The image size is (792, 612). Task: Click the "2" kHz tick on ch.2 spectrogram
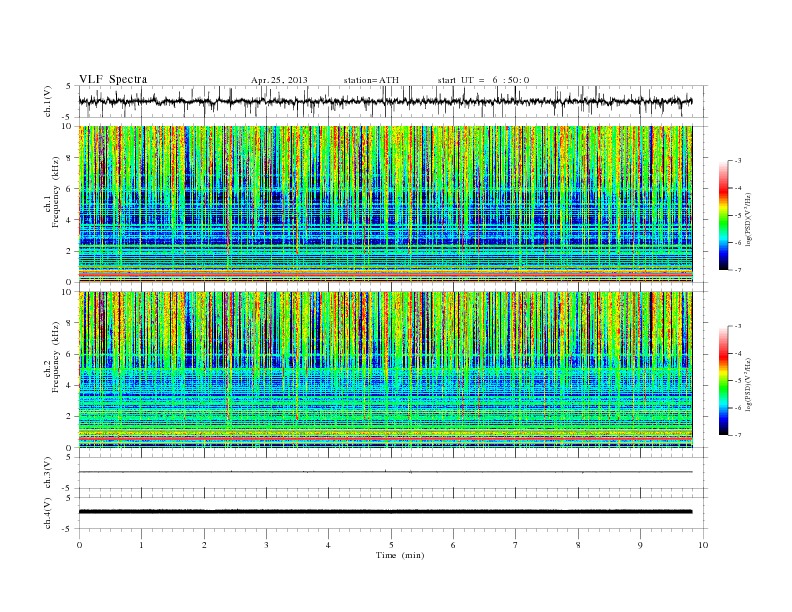coord(69,417)
